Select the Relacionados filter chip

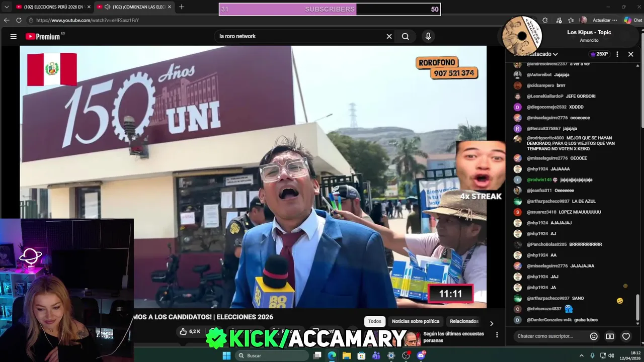(464, 321)
